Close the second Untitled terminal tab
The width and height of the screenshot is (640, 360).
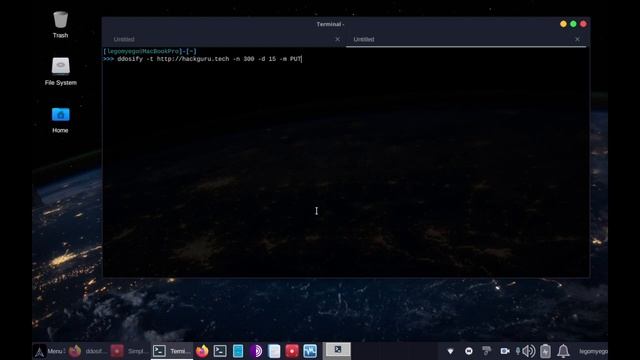click(x=577, y=39)
